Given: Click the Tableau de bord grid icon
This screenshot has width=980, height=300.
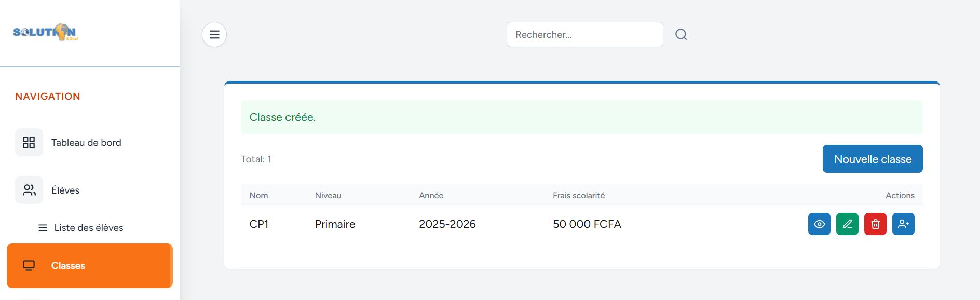Looking at the screenshot, I should [x=29, y=143].
